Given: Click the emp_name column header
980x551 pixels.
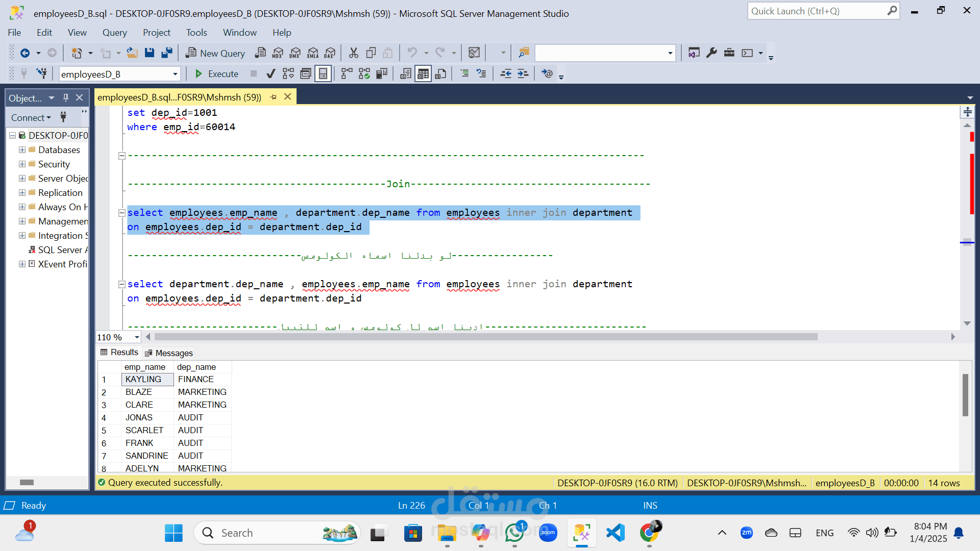Looking at the screenshot, I should 148,367.
